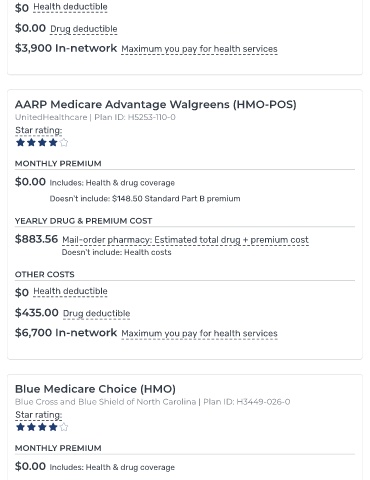
Task: Click the empty fifth star of Blue Medicare Choice
Action: [x=64, y=427]
